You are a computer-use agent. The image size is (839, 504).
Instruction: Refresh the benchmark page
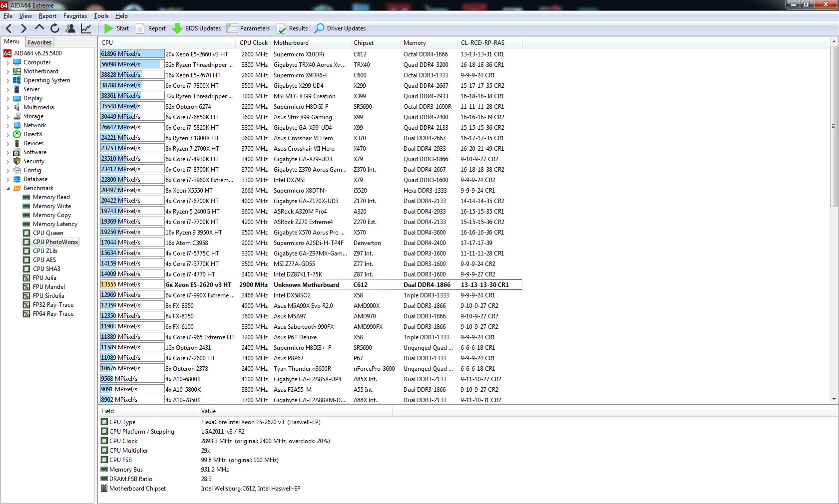click(x=55, y=28)
